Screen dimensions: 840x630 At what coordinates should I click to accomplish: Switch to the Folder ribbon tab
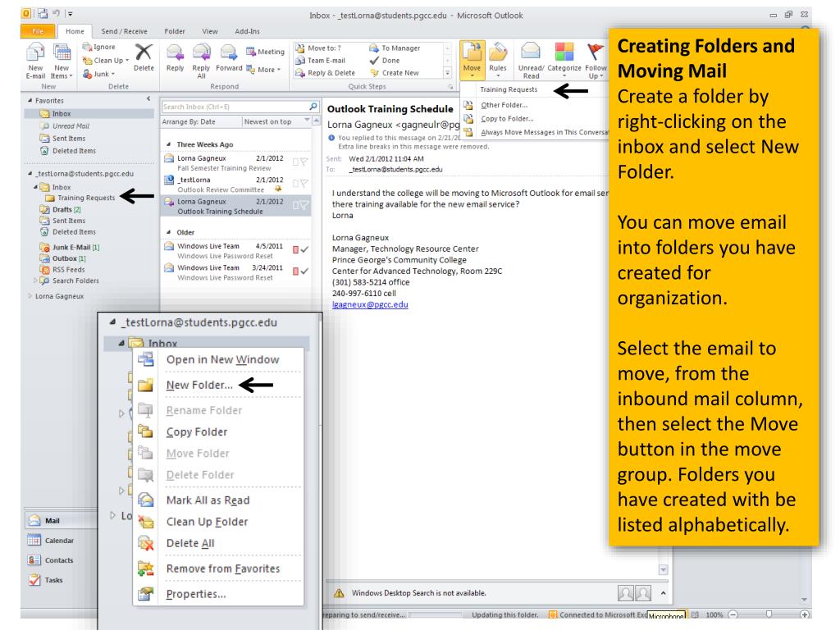pyautogui.click(x=175, y=31)
